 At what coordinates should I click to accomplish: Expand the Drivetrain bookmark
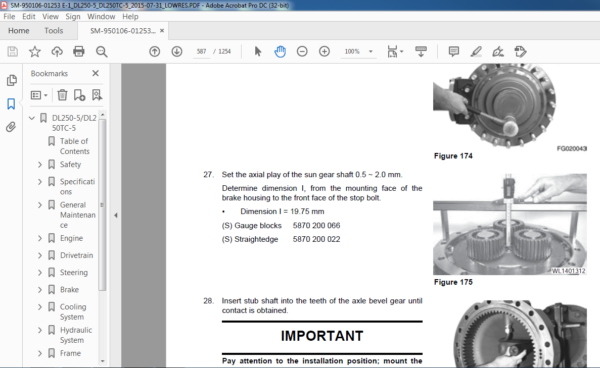point(40,255)
